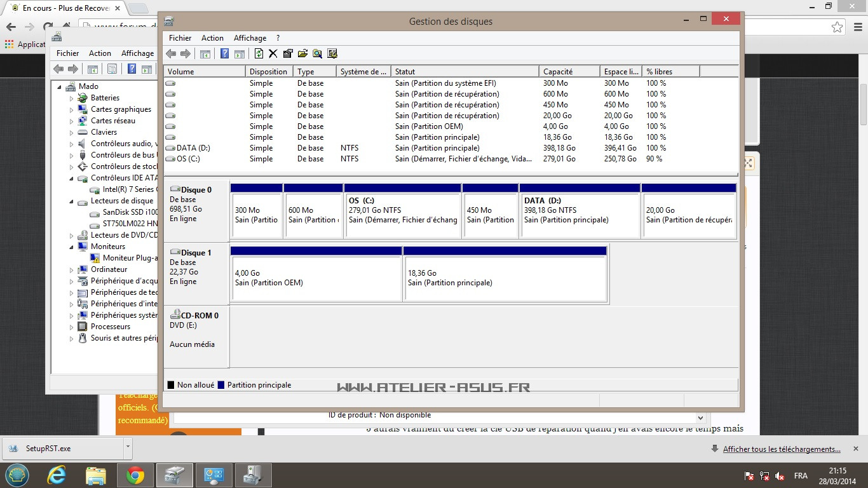Image resolution: width=868 pixels, height=488 pixels.
Task: Expand the Processeurs device category
Action: [x=72, y=327]
